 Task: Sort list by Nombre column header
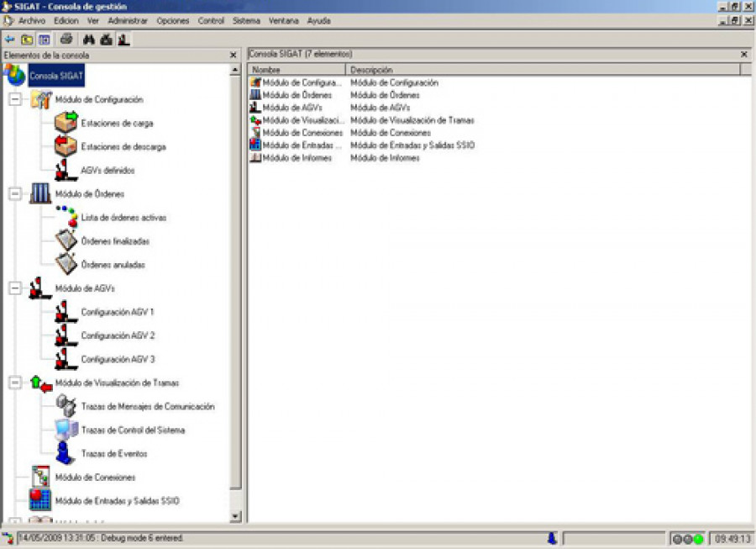pos(297,70)
